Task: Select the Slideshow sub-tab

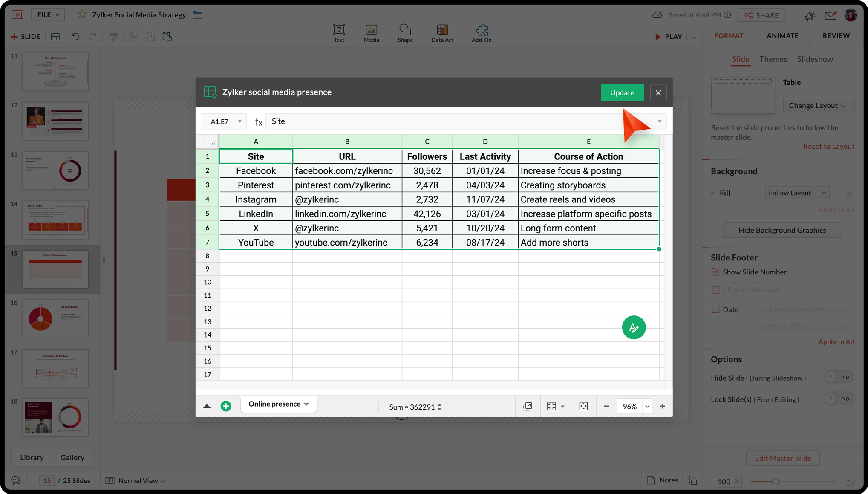Action: point(815,59)
